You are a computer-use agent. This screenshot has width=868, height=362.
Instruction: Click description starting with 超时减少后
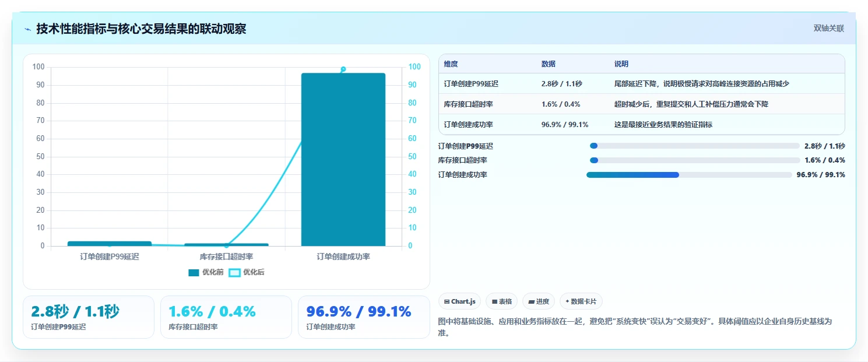pyautogui.click(x=691, y=104)
